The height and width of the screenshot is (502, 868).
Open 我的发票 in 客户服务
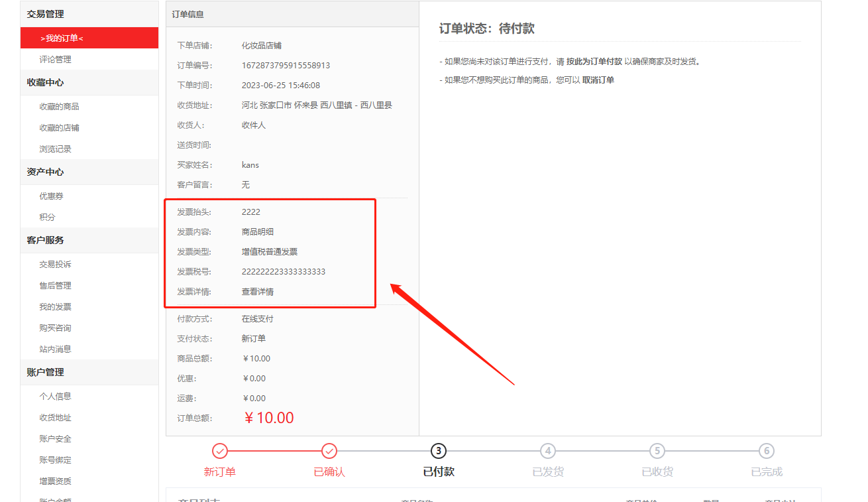(55, 307)
